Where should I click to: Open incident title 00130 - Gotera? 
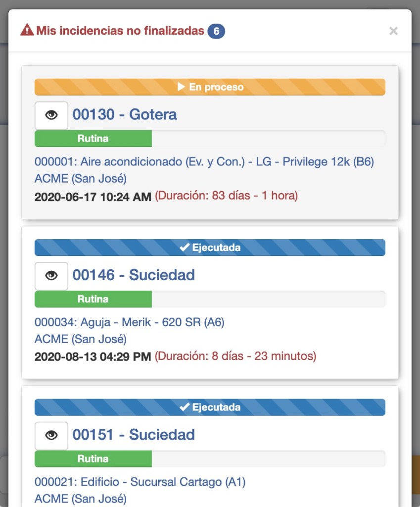[x=125, y=115]
